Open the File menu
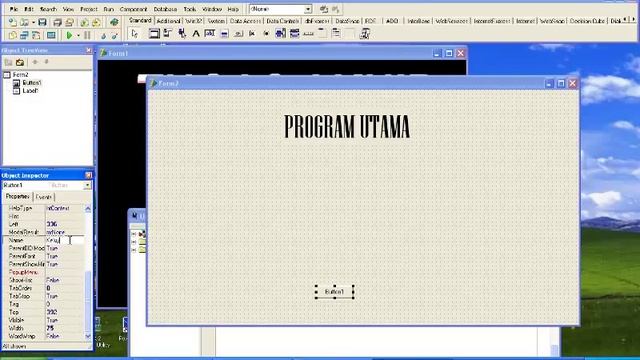Viewport: 640px width, 360px height. click(13, 9)
